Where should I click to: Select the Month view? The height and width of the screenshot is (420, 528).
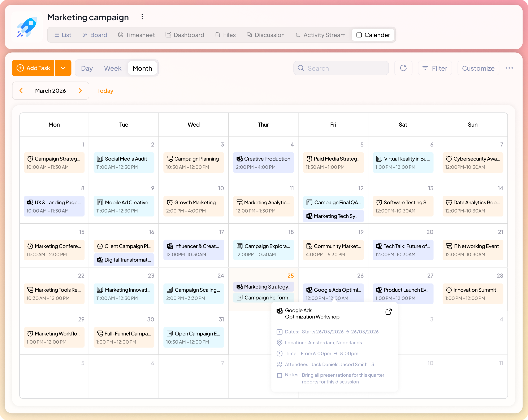(142, 68)
